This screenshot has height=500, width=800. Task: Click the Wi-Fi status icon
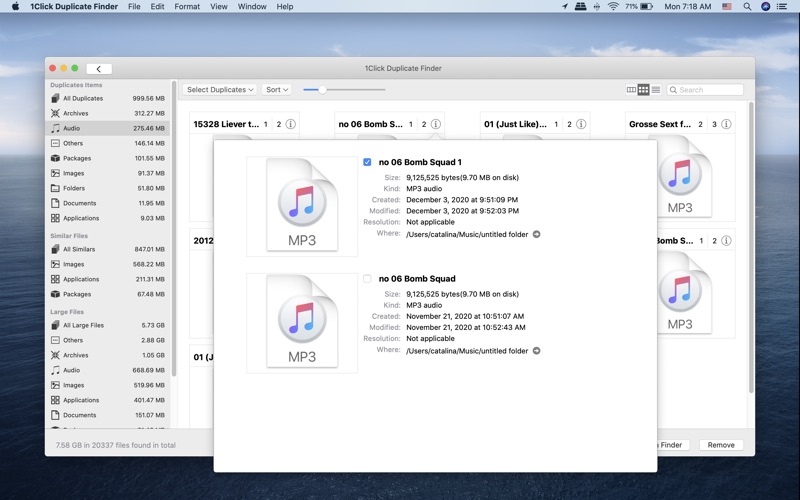613,7
